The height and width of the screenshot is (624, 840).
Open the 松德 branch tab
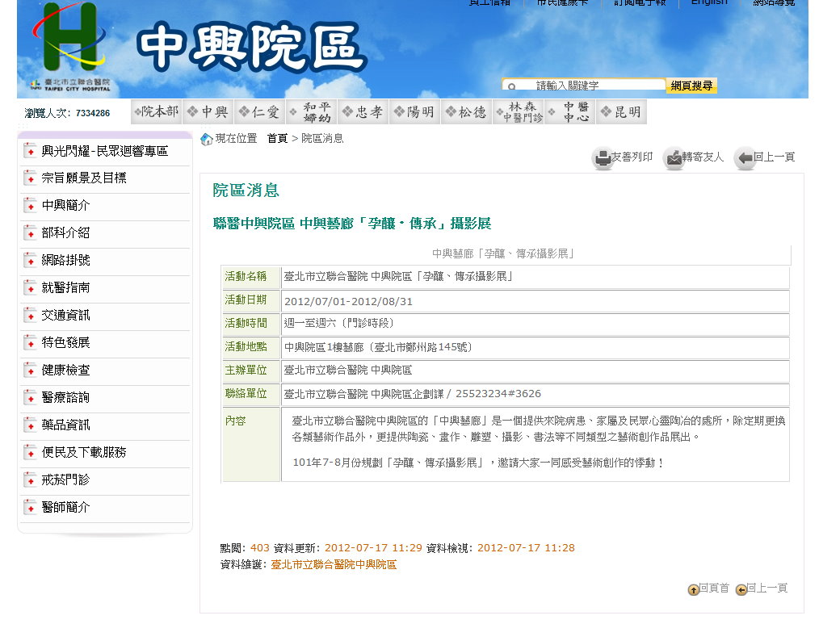click(x=467, y=112)
